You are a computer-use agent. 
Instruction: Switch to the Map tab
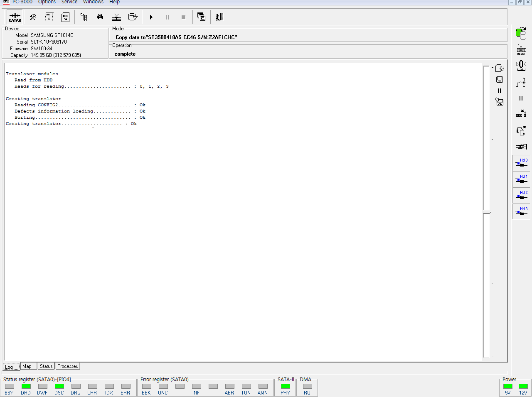27,366
